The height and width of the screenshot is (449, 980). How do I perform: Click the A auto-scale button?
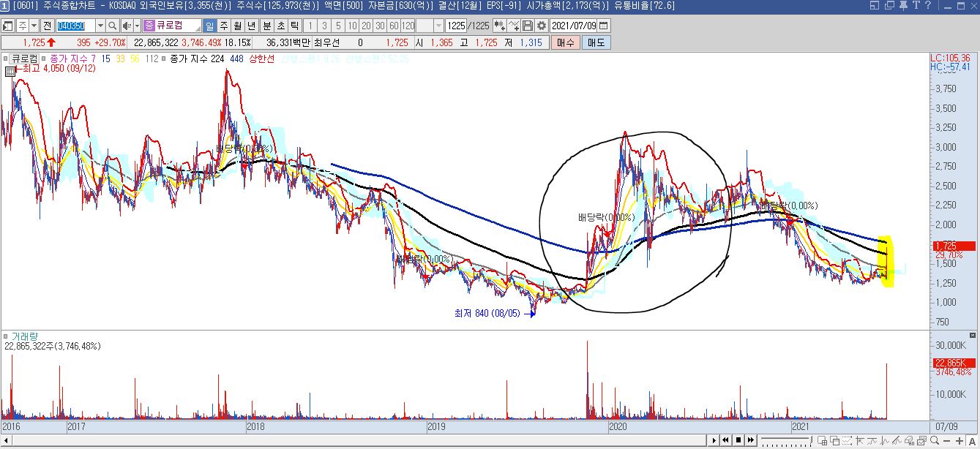[x=972, y=441]
